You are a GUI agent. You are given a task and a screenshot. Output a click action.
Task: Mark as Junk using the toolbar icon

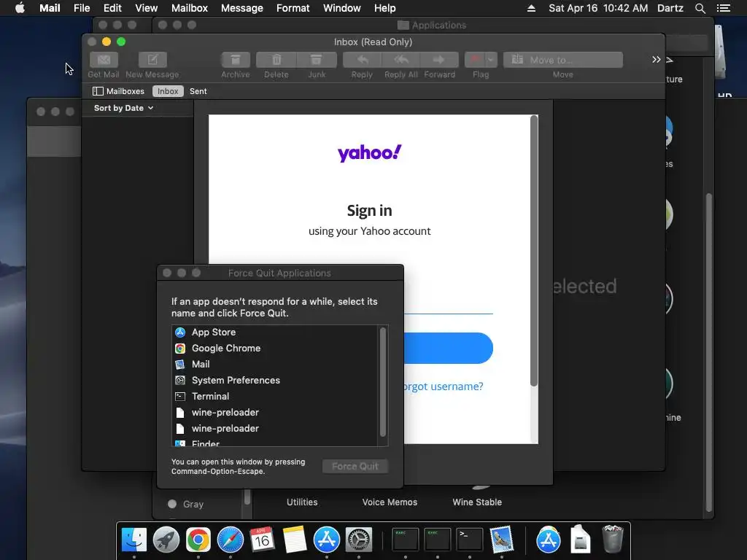(x=317, y=60)
